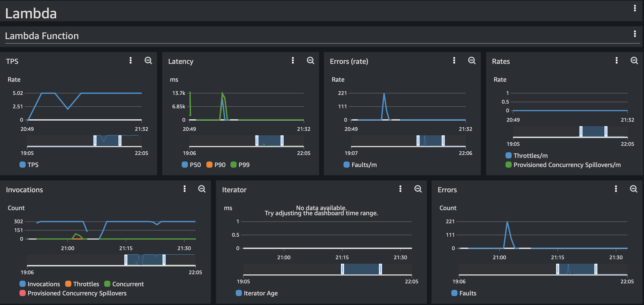
Task: Reset zoom on the Rates widget
Action: coord(634,61)
